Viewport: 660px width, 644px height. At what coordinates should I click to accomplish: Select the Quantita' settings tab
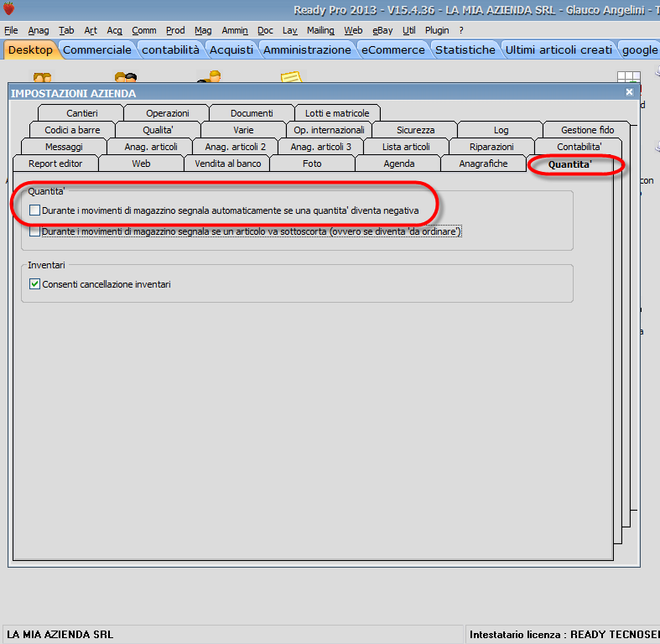point(570,164)
